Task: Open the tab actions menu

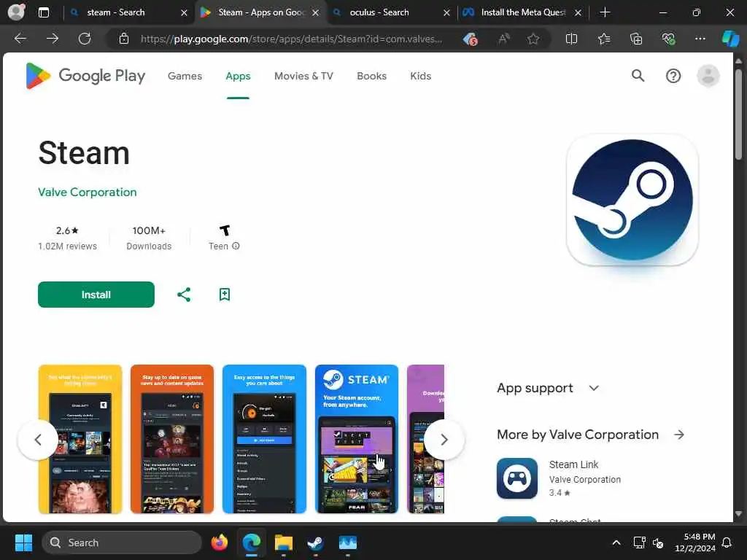Action: click(43, 12)
